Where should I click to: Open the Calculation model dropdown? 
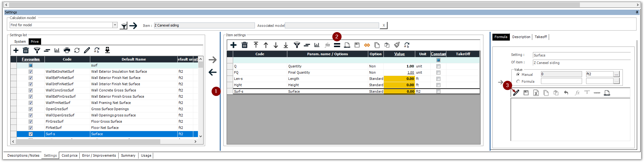tap(115, 25)
